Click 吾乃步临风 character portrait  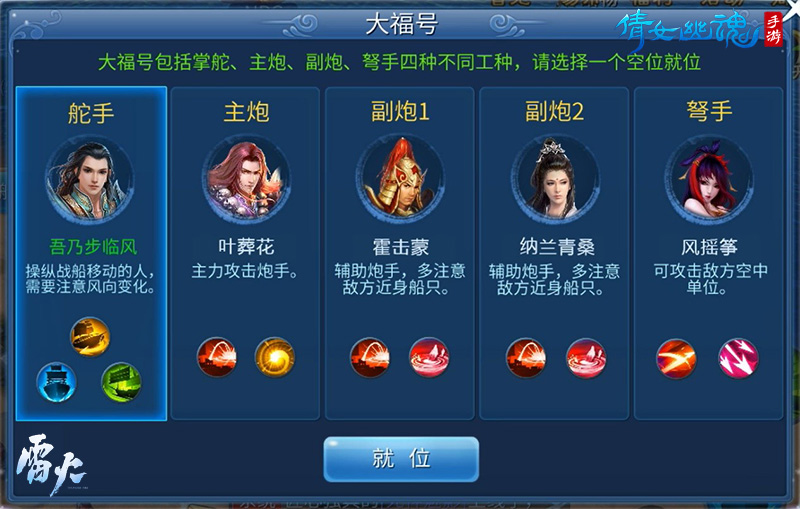click(90, 180)
